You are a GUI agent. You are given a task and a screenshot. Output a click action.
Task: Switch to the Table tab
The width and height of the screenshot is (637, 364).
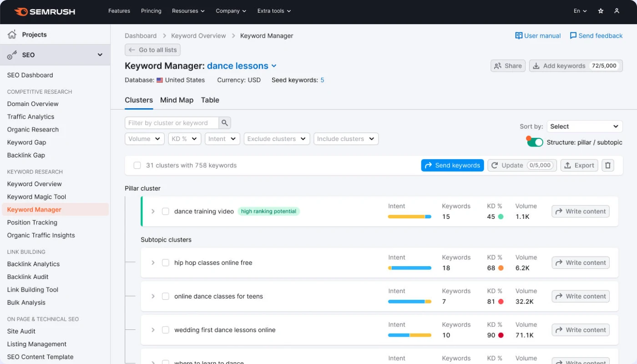[x=210, y=100]
